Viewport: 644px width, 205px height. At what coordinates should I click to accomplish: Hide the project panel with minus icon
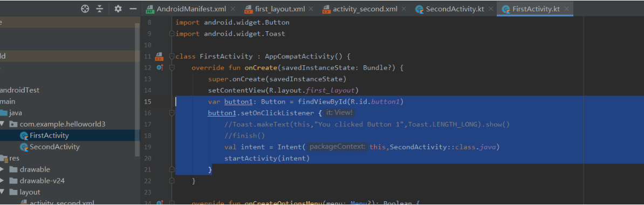pyautogui.click(x=133, y=9)
